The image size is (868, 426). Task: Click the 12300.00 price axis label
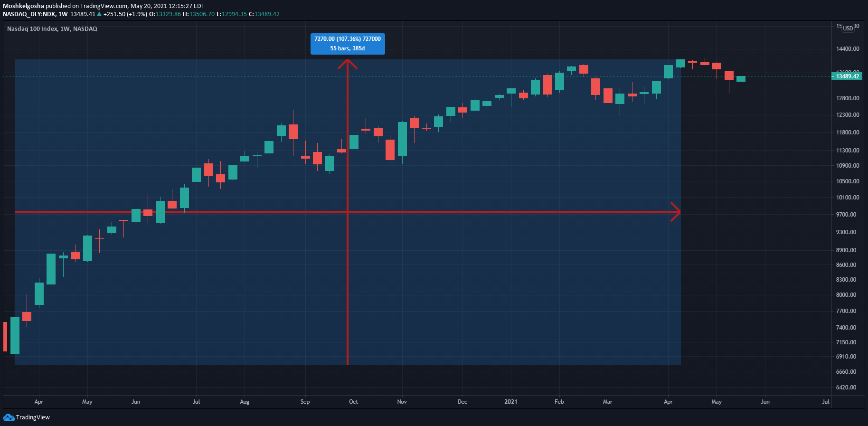(x=848, y=115)
